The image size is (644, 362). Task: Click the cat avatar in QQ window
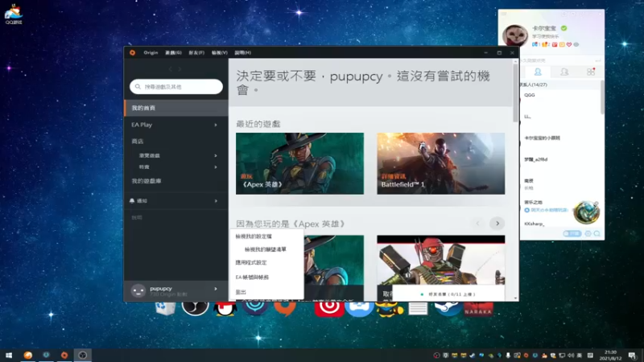(x=515, y=35)
